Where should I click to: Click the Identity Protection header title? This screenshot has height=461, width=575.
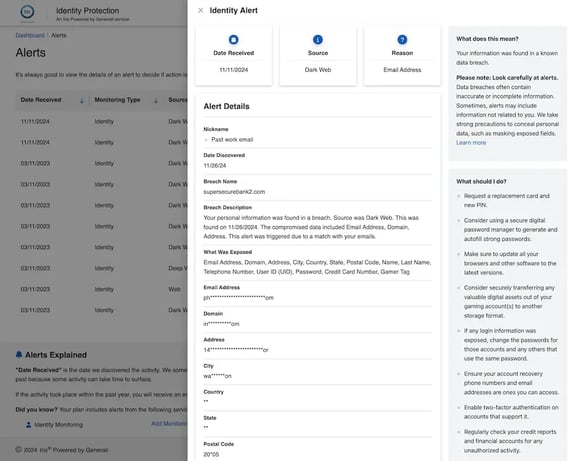pos(87,11)
